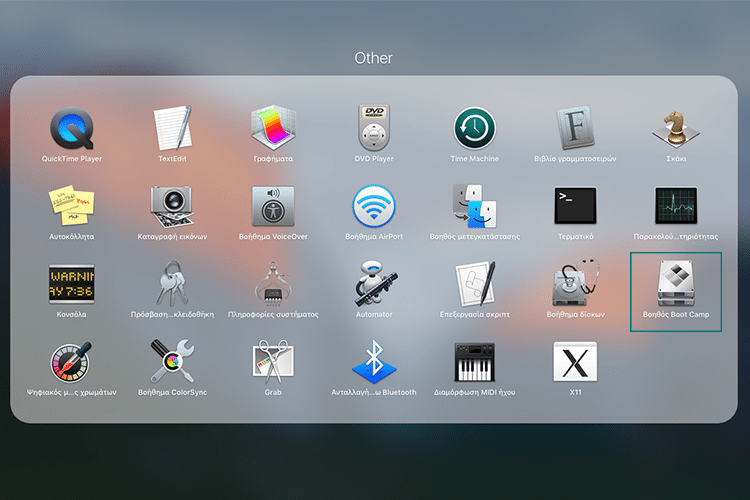Launch DVD Player
This screenshot has width=750, height=500.
tap(374, 128)
